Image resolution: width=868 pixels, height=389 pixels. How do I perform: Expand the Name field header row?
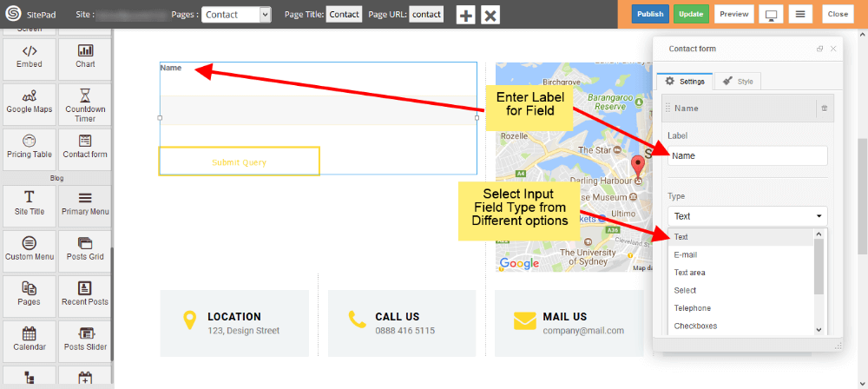click(747, 108)
